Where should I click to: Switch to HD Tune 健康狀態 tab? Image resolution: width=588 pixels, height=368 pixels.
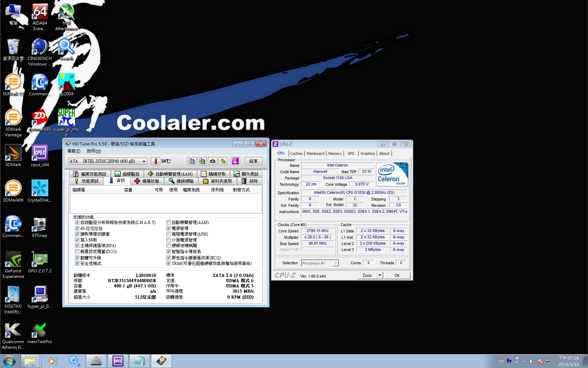pyautogui.click(x=147, y=181)
